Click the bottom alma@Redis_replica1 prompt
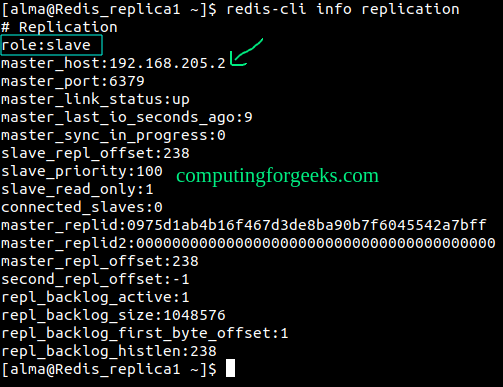Screen dimensions: 503x387 coord(109,369)
